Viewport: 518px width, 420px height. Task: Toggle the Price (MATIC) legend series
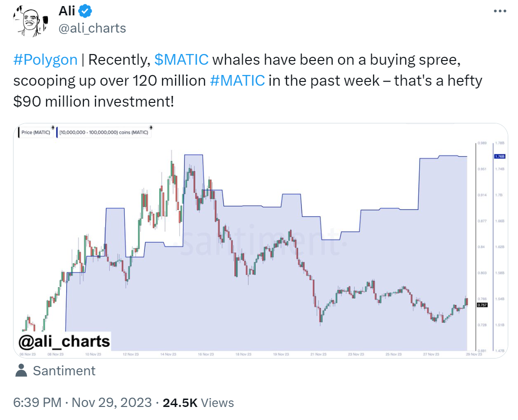[36, 132]
